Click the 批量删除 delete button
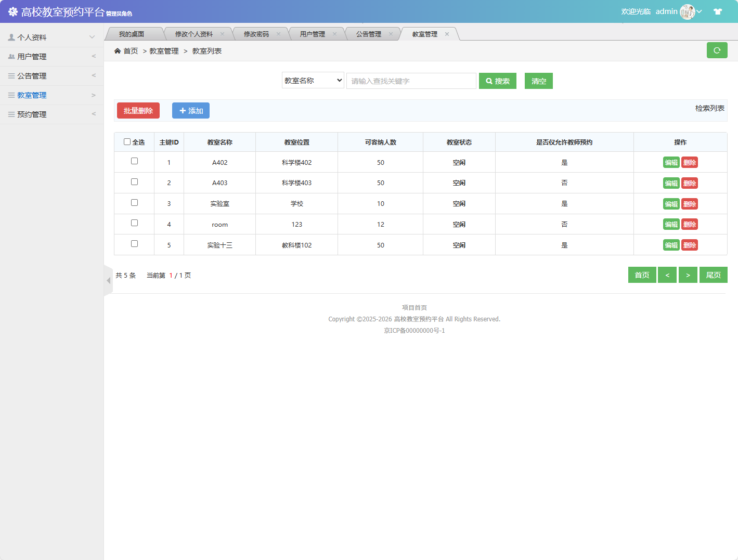Image resolution: width=738 pixels, height=560 pixels. 138,110
